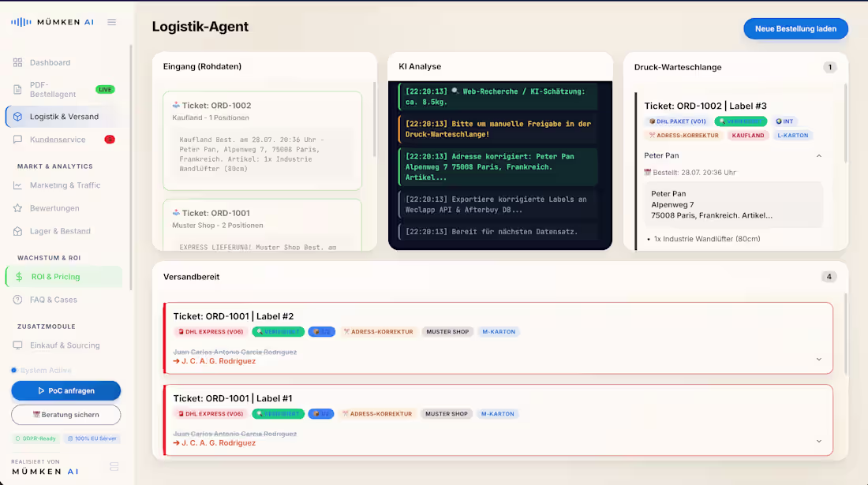Click the ROI & Pricing dollar icon
Screen dimensions: 868x485
click(20, 277)
